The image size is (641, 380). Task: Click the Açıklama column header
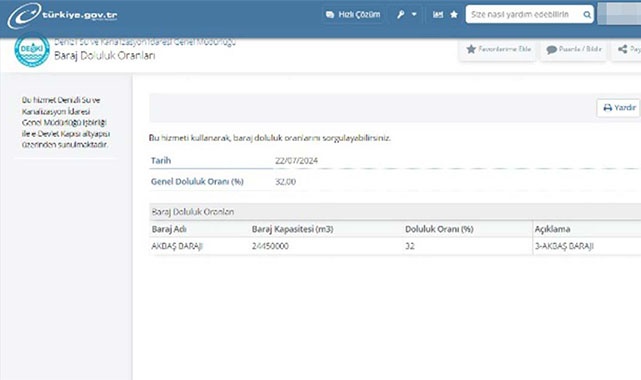[x=552, y=229]
